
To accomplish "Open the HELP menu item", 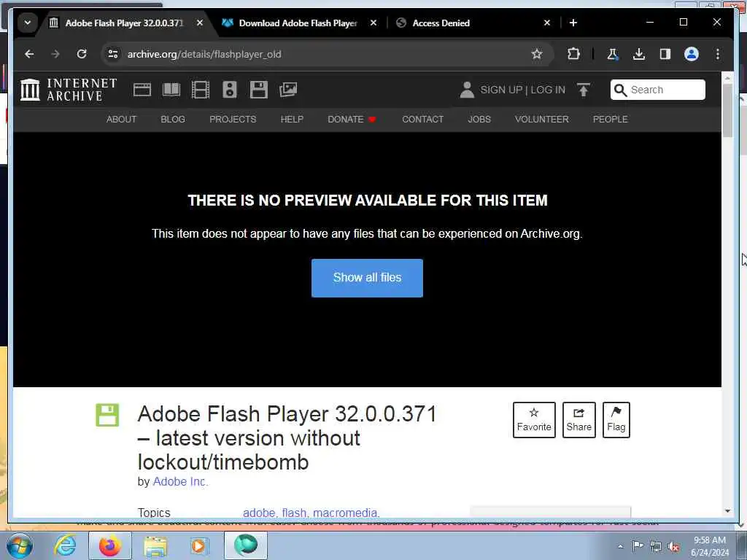I will click(292, 120).
